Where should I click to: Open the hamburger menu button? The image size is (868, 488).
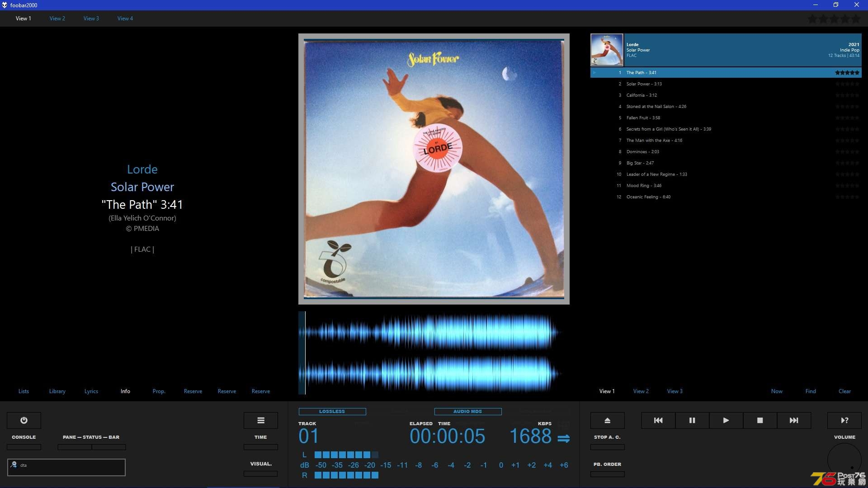pos(261,420)
